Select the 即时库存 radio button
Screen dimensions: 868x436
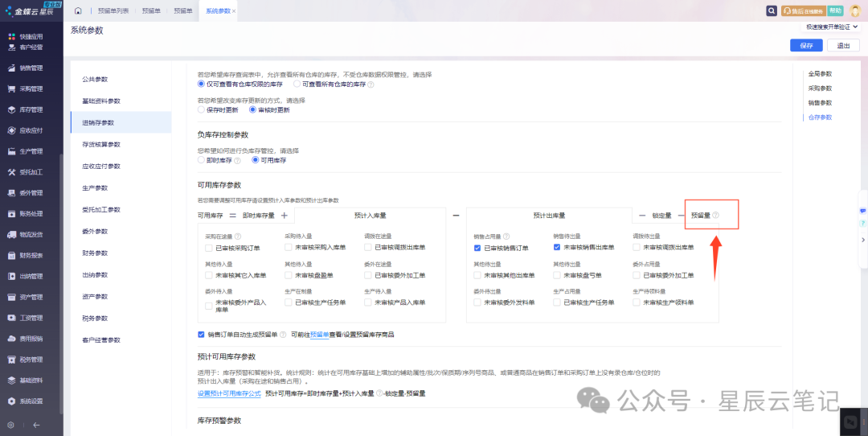[x=201, y=160]
